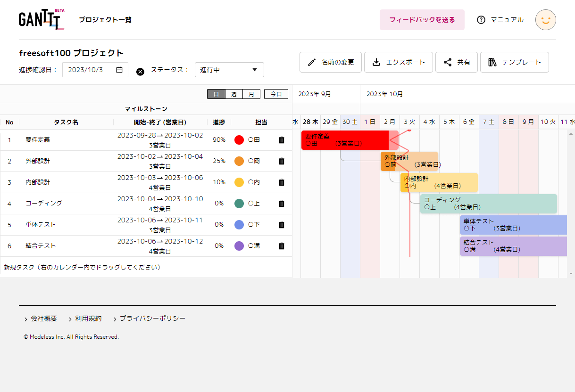Open the ステータス dropdown showing 進行中
This screenshot has width=575, height=392.
(x=229, y=70)
